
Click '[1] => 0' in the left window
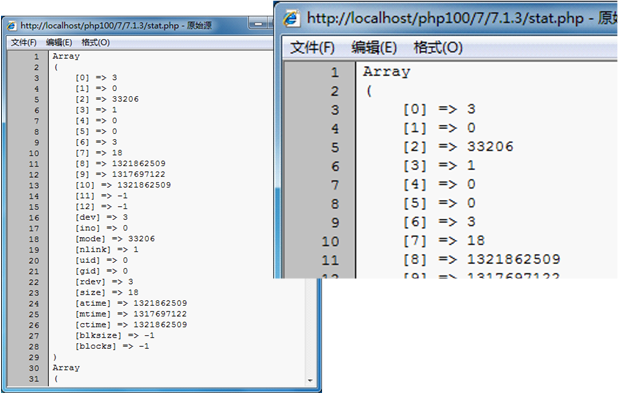96,88
